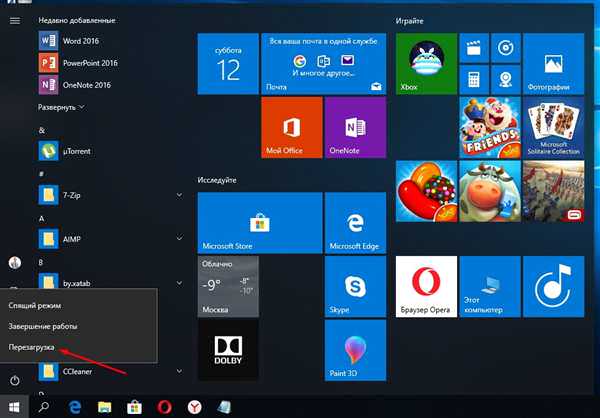Open the calendar tile showing суббота 12
The image size is (600, 418).
[x=228, y=64]
